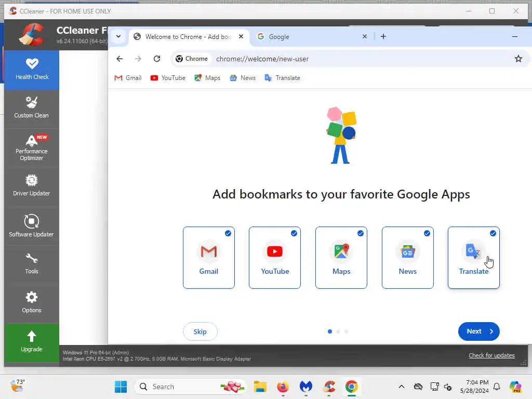Bookmark this page with star icon
The height and width of the screenshot is (399, 532).
coord(518,59)
